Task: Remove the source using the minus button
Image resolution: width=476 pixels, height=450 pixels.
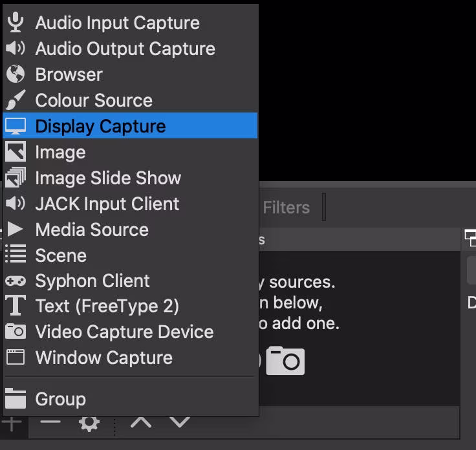Action: (50, 423)
